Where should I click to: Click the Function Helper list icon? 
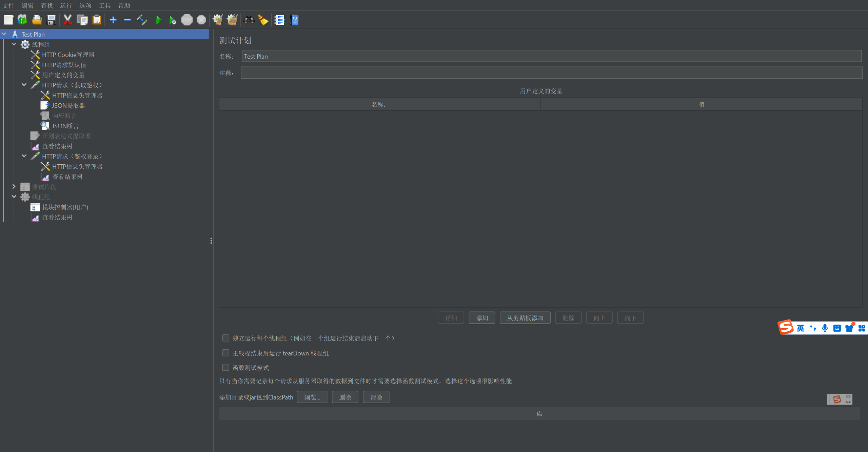(x=280, y=20)
